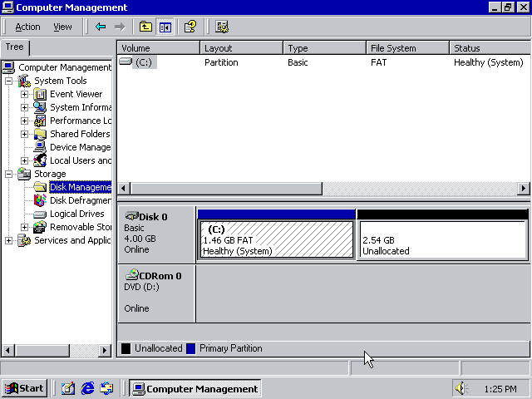Select Disk Management tree item text

click(81, 187)
